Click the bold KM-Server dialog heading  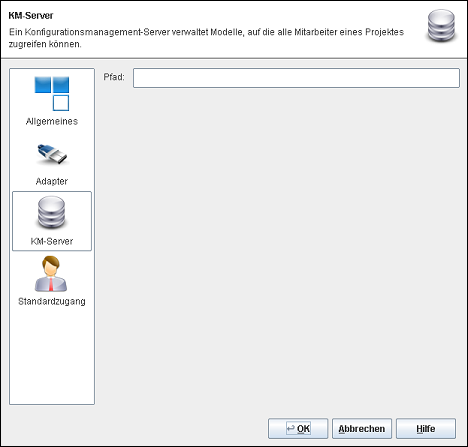[x=31, y=16]
